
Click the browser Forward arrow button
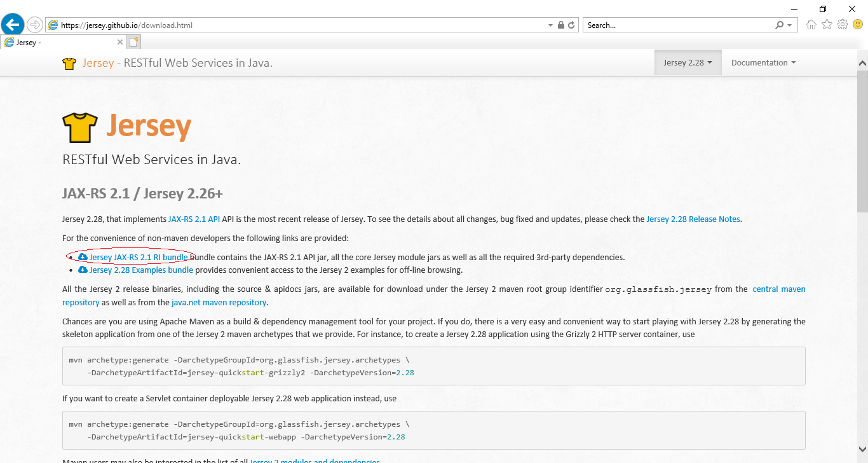(x=34, y=25)
